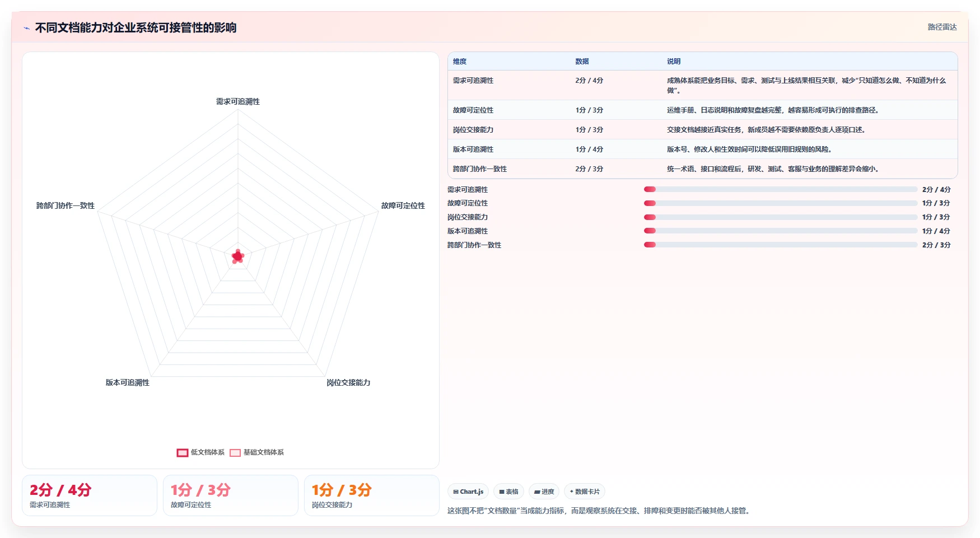This screenshot has width=980, height=538.
Task: Click the 数据 table column header
Action: (x=582, y=62)
